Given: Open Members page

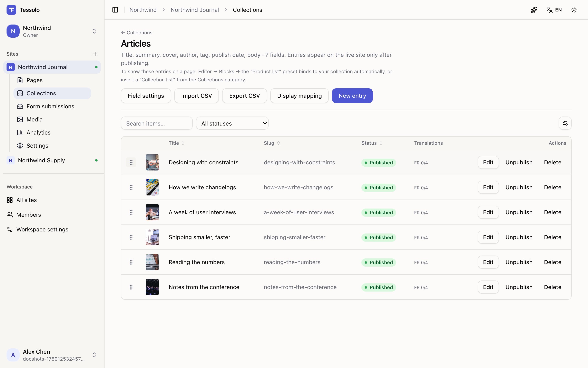Looking at the screenshot, I should pyautogui.click(x=52, y=215).
